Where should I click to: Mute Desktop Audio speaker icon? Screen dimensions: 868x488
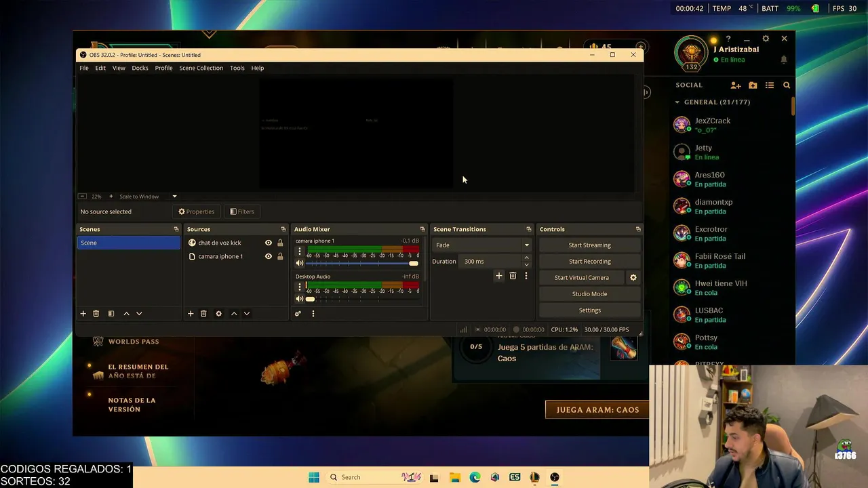[x=300, y=299]
